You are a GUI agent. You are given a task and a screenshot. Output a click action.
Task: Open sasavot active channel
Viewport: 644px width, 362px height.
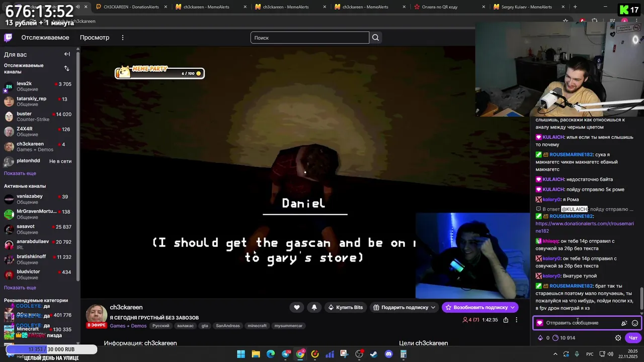(38, 229)
